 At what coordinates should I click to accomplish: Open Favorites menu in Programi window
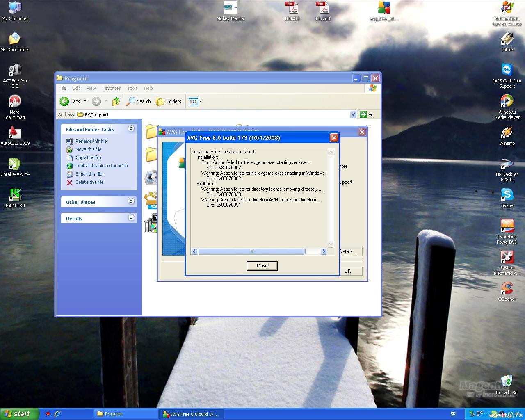[x=111, y=88]
